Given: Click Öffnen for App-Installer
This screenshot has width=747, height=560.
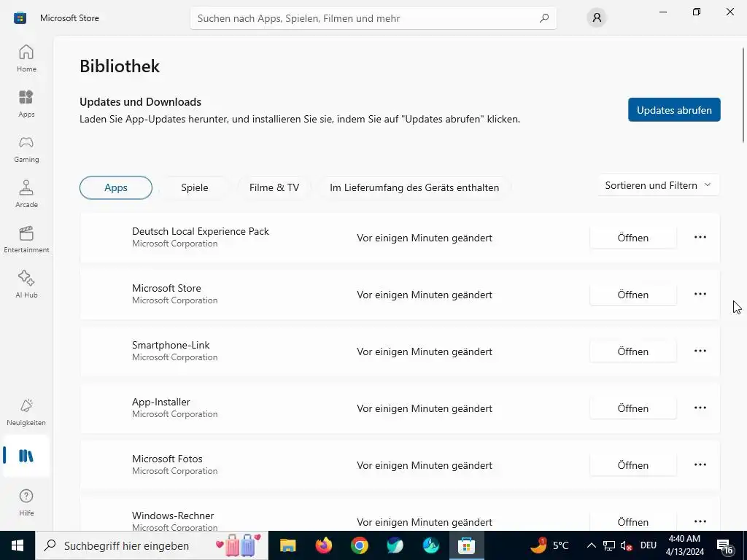Looking at the screenshot, I should click(633, 408).
